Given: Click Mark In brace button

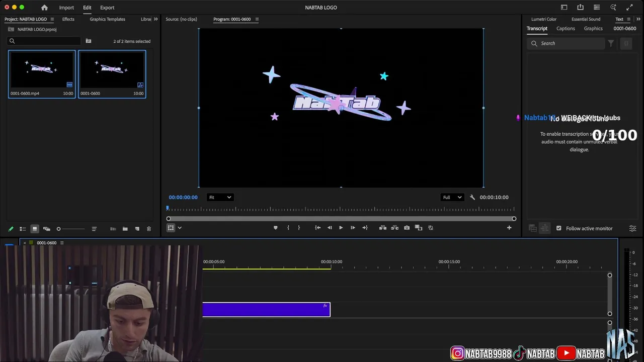Looking at the screenshot, I should coord(288,228).
